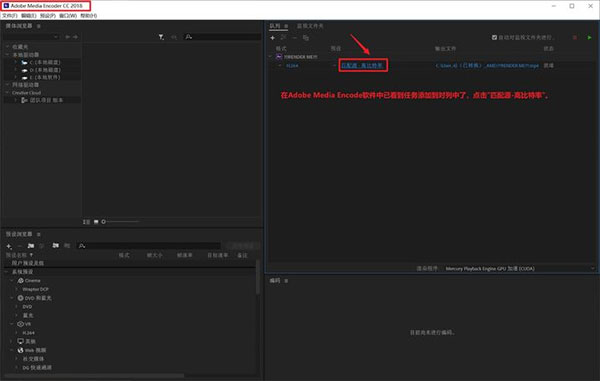600x381 pixels.
Task: Click the ingest icon beside the filter funnel
Action: pyautogui.click(x=174, y=37)
